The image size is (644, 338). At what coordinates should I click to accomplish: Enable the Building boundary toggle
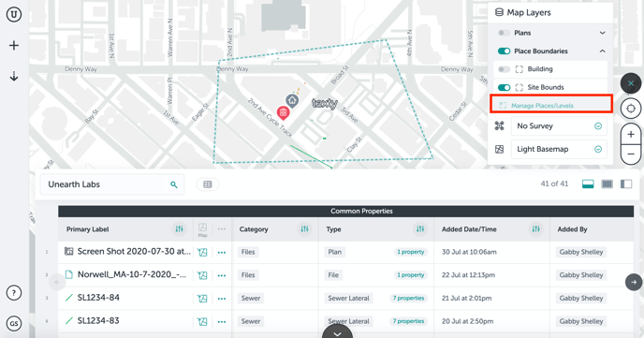tap(504, 69)
